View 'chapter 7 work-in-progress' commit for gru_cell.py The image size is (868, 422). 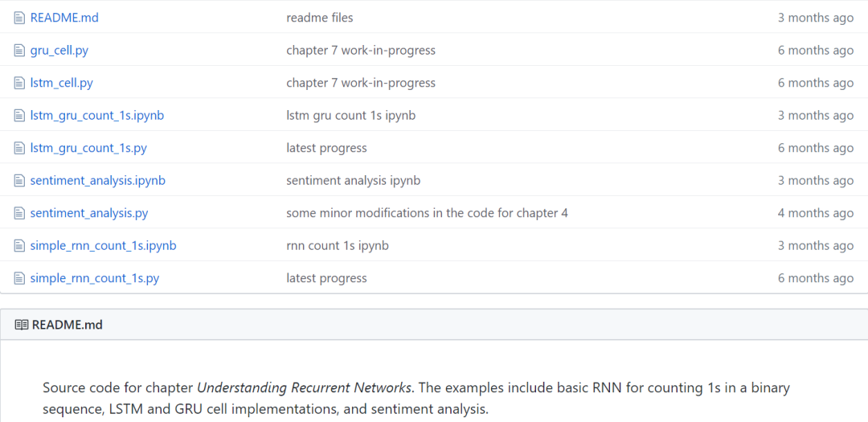click(361, 50)
